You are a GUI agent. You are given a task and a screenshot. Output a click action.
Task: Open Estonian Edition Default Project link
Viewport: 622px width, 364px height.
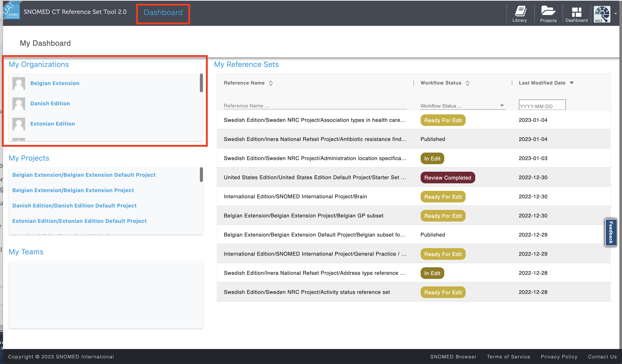[x=79, y=221]
